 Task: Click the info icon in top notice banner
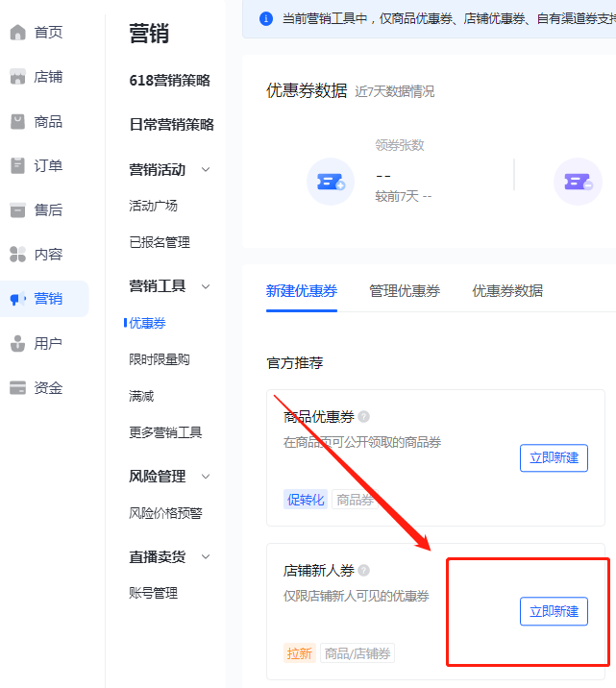266,19
